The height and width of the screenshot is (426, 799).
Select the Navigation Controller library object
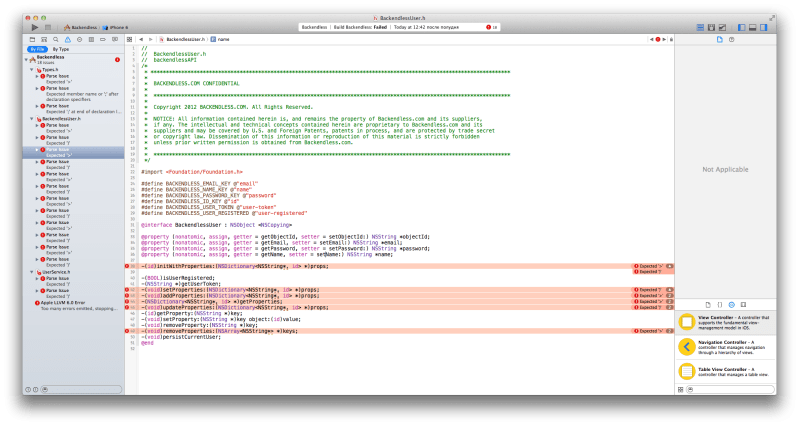726,348
